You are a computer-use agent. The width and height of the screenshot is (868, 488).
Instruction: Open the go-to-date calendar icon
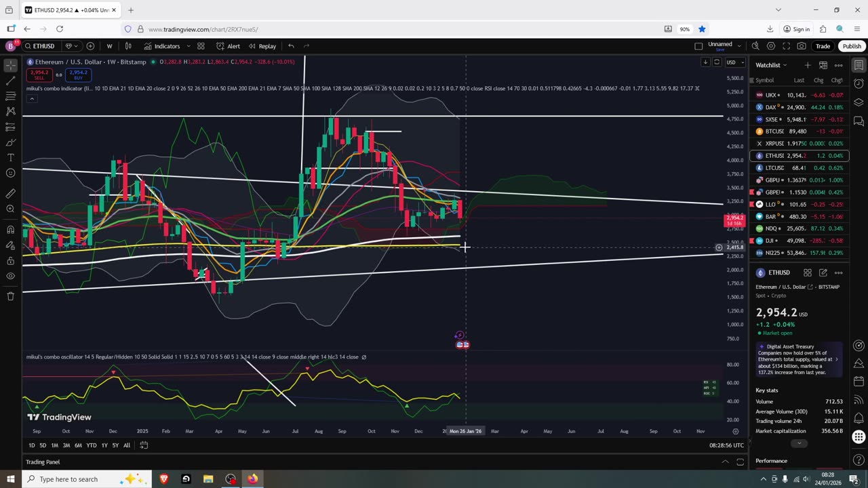coord(144,445)
